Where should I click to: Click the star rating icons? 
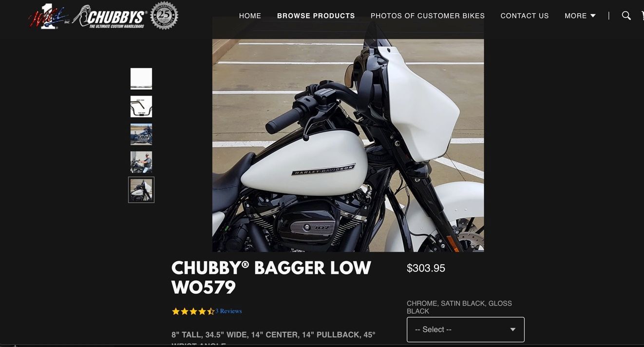tap(193, 311)
